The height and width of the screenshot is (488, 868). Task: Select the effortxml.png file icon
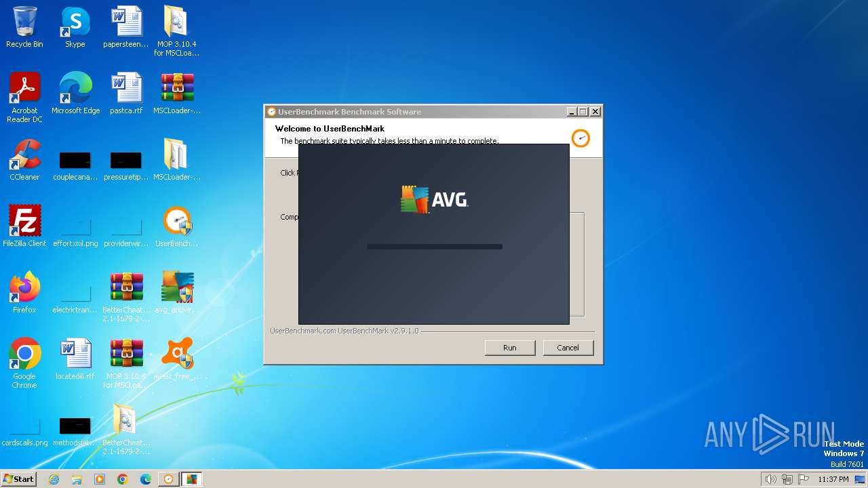75,232
